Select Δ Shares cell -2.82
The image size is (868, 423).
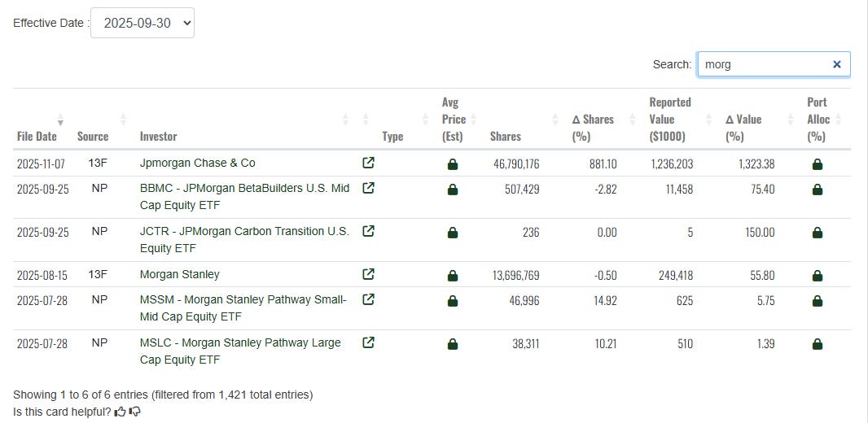pyautogui.click(x=605, y=190)
